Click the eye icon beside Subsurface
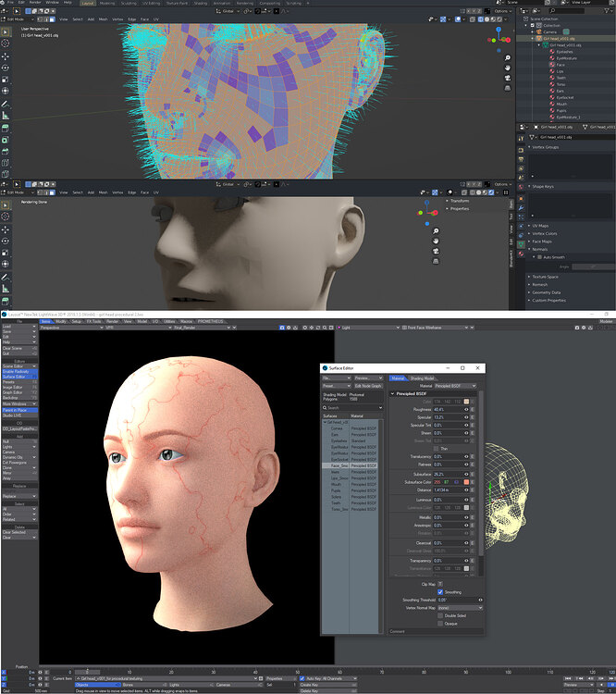 pos(466,474)
